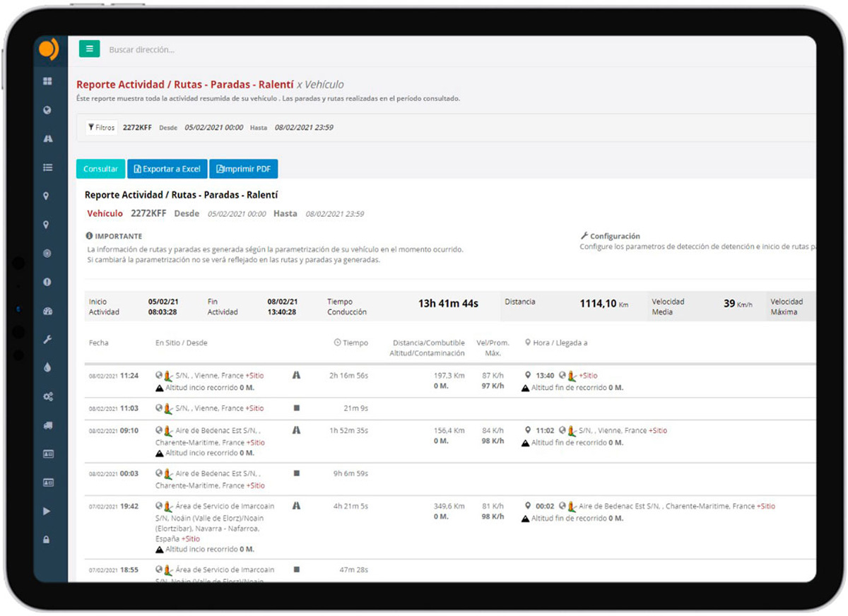Click the Consultar button
Image resolution: width=848 pixels, height=616 pixels.
(100, 170)
